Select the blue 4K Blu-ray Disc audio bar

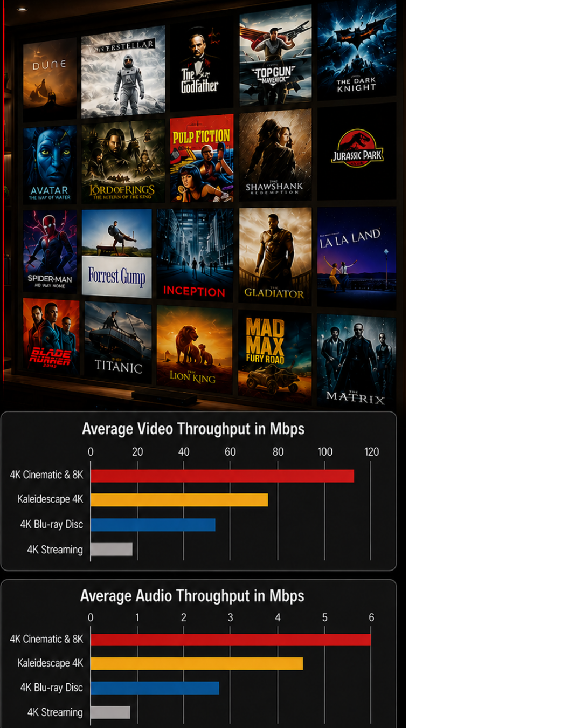point(155,688)
